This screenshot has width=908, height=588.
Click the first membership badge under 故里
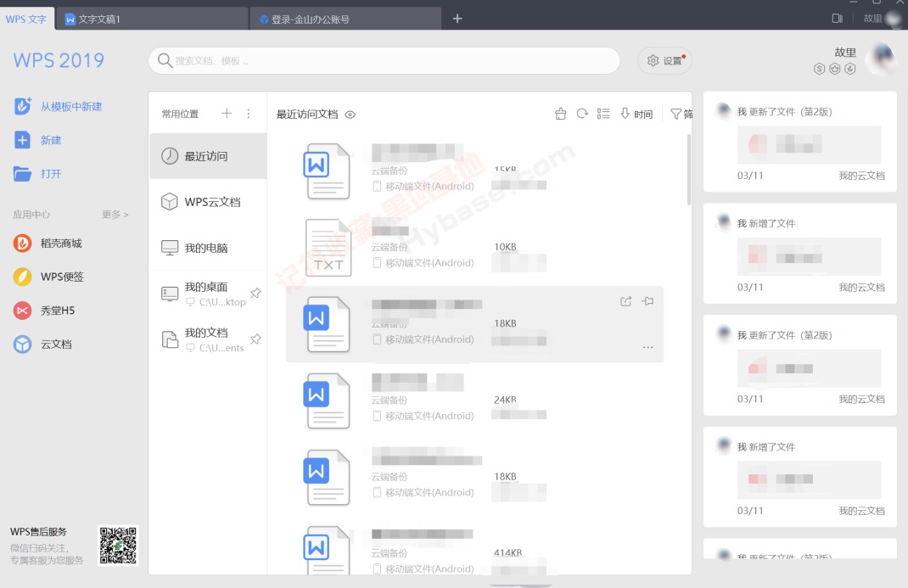click(x=819, y=69)
